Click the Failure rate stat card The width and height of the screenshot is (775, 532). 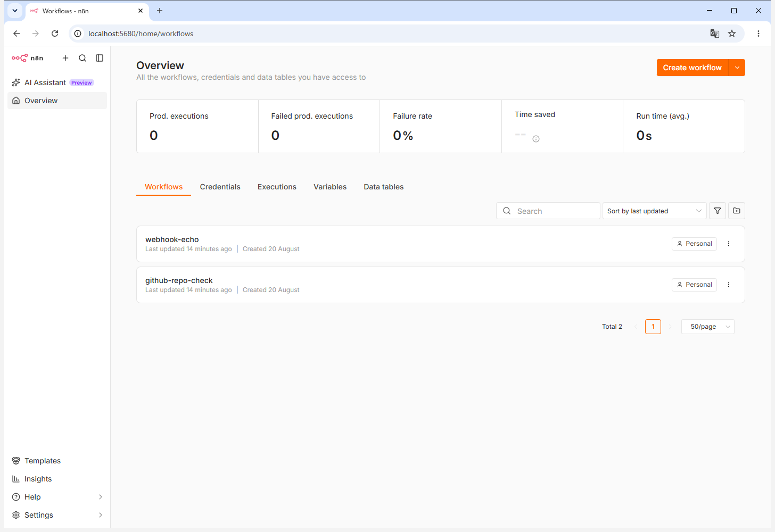pyautogui.click(x=441, y=127)
